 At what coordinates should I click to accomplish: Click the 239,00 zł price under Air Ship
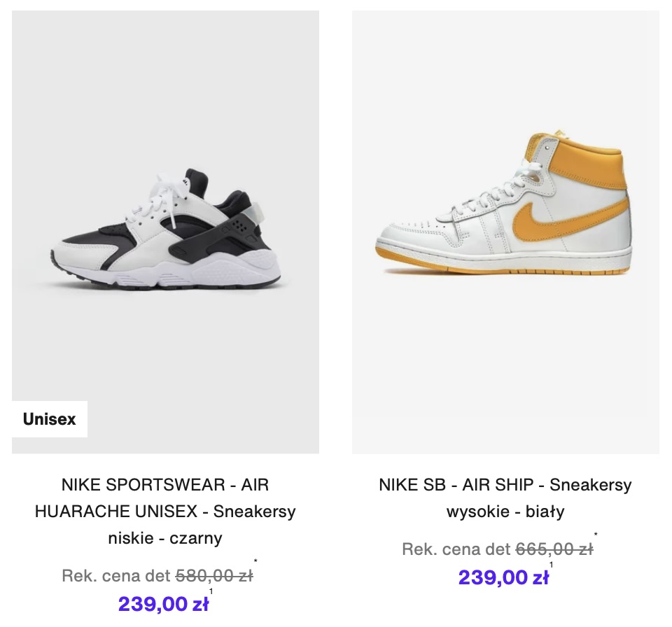pos(503,577)
